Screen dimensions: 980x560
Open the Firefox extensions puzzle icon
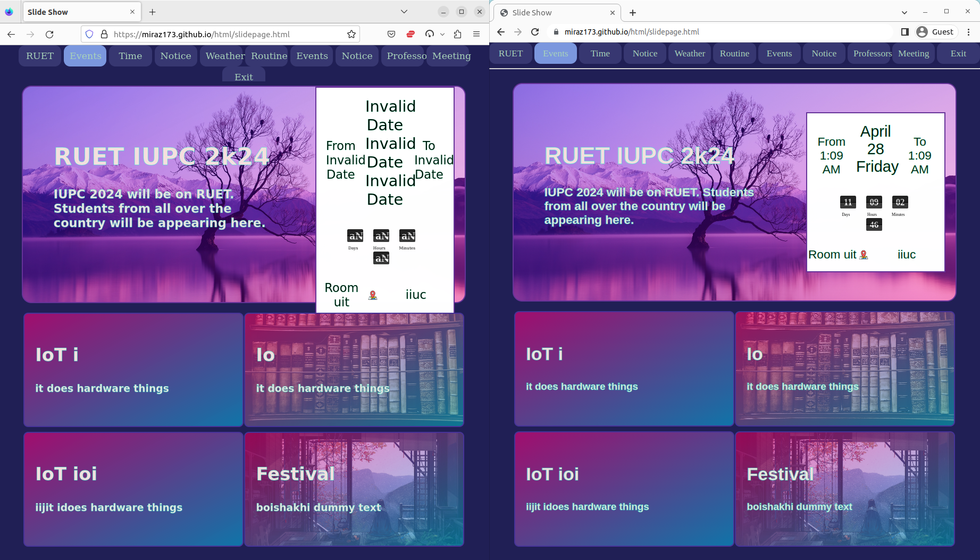point(457,34)
